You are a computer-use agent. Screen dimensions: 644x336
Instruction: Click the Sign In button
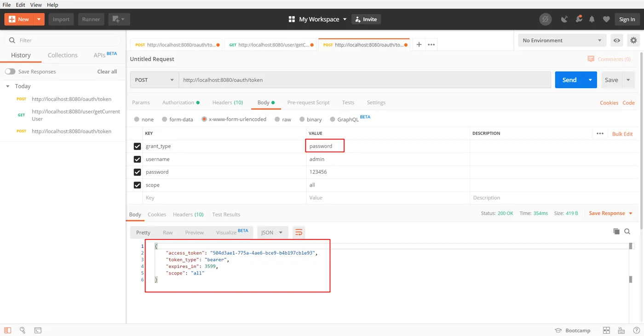[x=627, y=19]
